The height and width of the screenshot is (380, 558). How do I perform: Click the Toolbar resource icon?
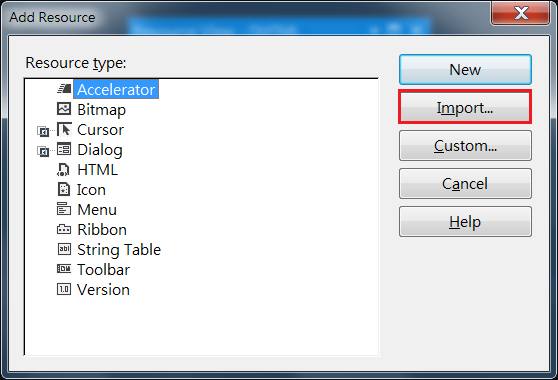(x=64, y=269)
